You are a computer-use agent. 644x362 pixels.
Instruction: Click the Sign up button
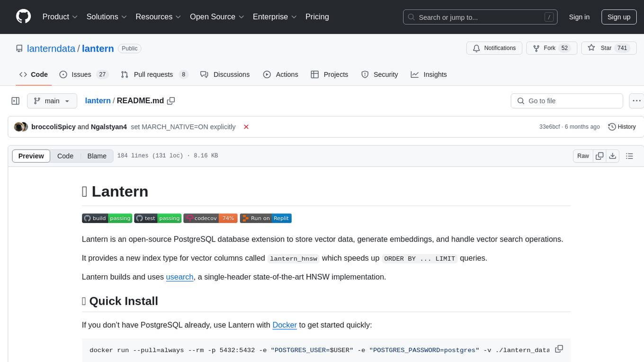click(619, 17)
